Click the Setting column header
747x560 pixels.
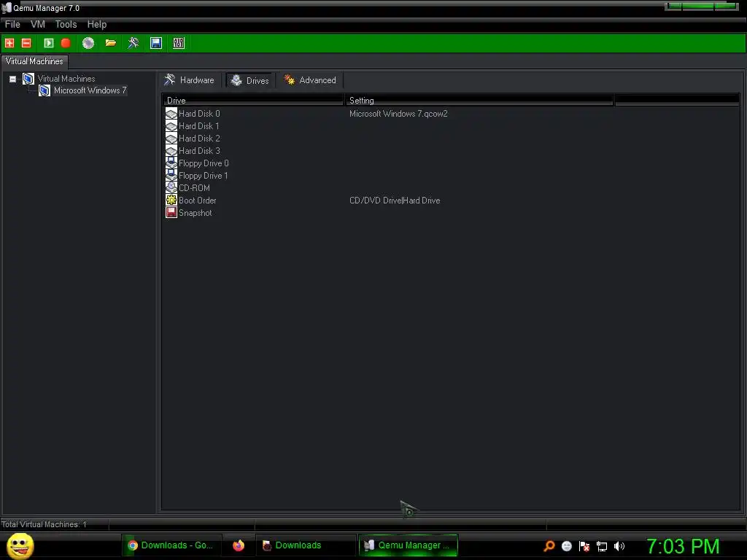(x=479, y=101)
